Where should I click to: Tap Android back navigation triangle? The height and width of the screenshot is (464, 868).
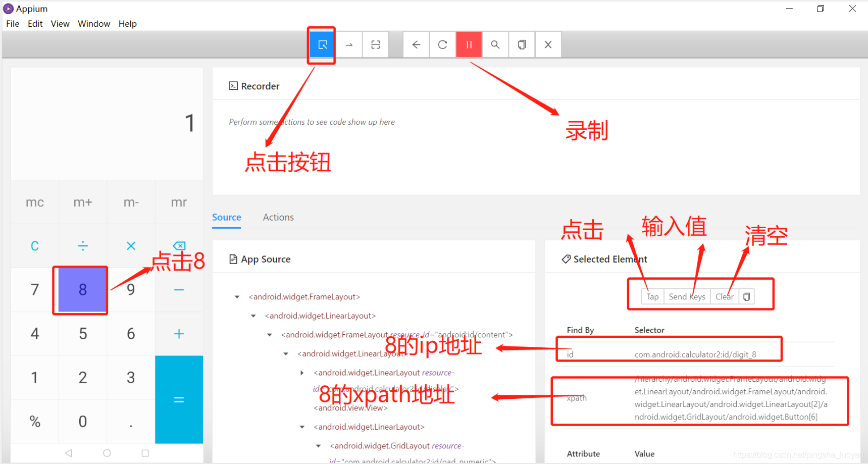(x=69, y=453)
